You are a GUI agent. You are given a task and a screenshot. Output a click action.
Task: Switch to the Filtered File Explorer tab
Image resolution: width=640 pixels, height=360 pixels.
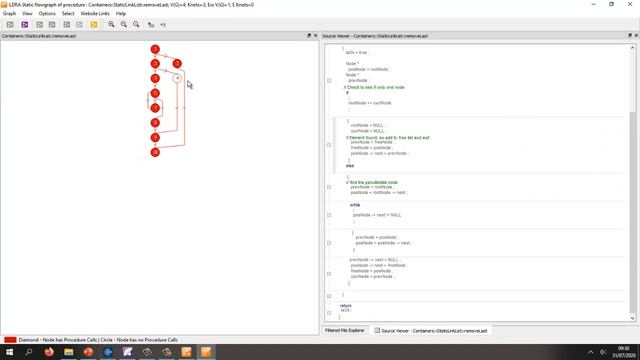click(344, 330)
